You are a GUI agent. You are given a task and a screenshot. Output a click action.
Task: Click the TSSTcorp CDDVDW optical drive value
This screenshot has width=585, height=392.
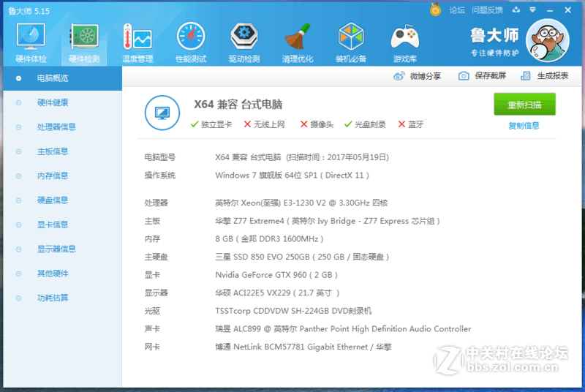293,311
